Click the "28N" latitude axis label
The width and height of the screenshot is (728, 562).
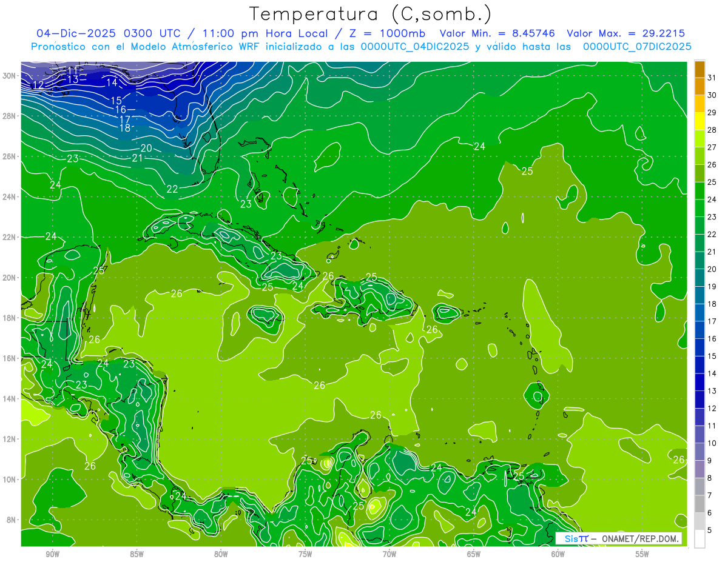pyautogui.click(x=8, y=116)
